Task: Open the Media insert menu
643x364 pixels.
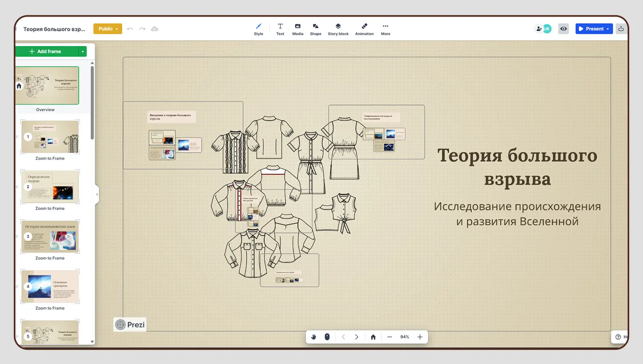Action: pos(298,29)
